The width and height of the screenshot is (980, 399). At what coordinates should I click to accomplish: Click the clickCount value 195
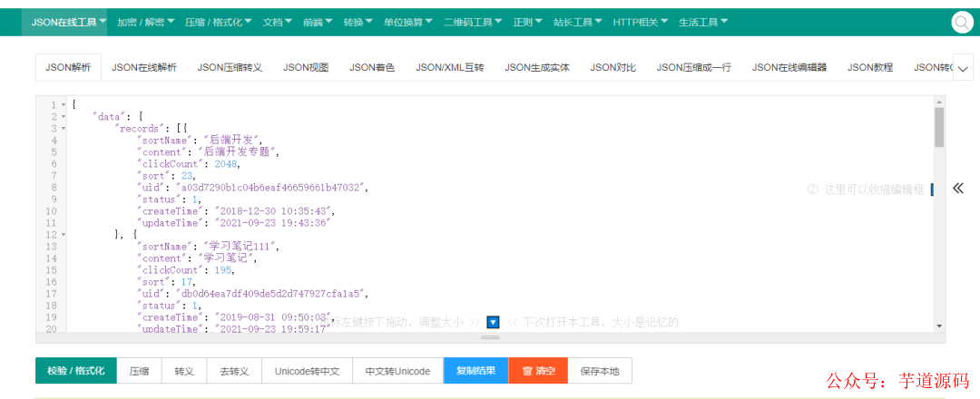(223, 270)
